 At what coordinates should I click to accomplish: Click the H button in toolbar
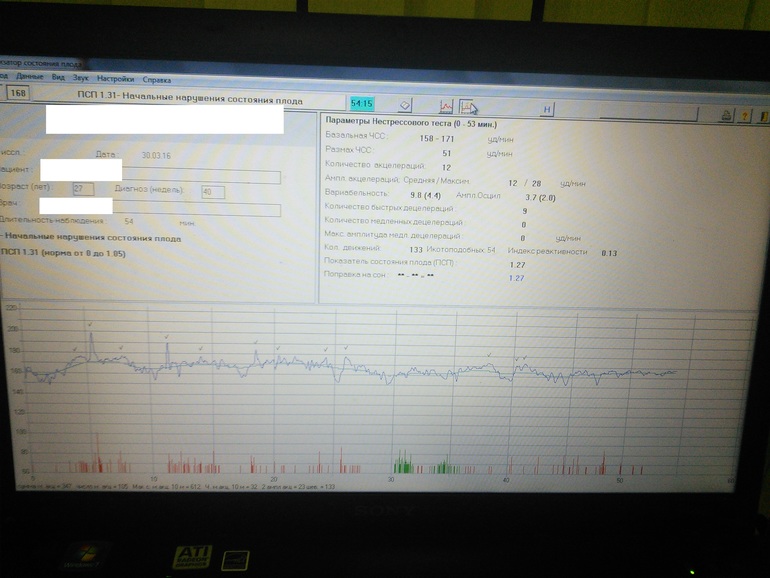tap(547, 109)
